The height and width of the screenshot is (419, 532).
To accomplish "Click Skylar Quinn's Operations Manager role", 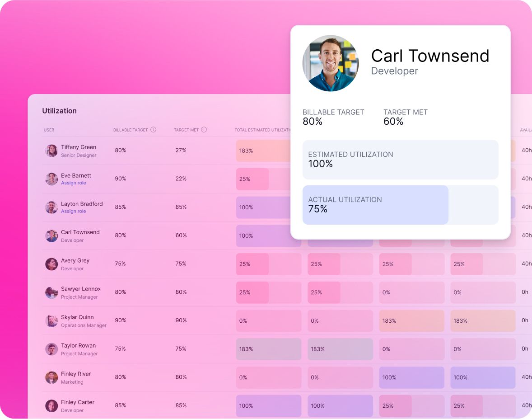I will 84,325.
